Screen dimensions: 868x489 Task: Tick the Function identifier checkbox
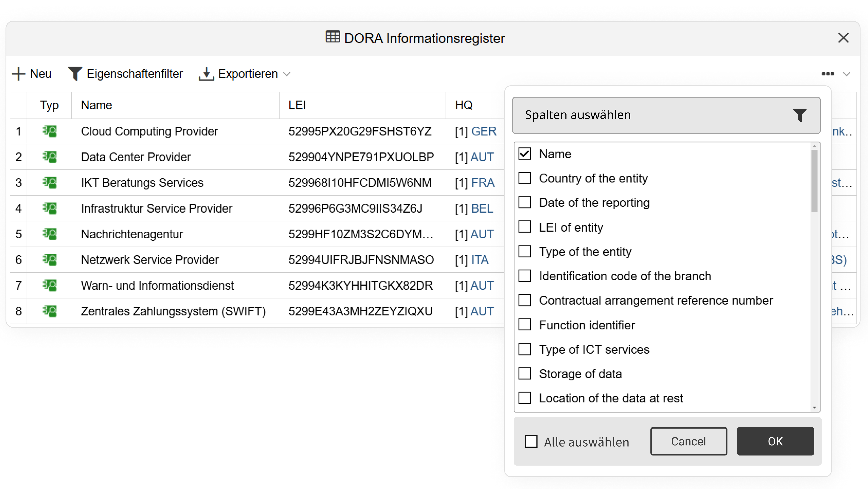pyautogui.click(x=524, y=325)
